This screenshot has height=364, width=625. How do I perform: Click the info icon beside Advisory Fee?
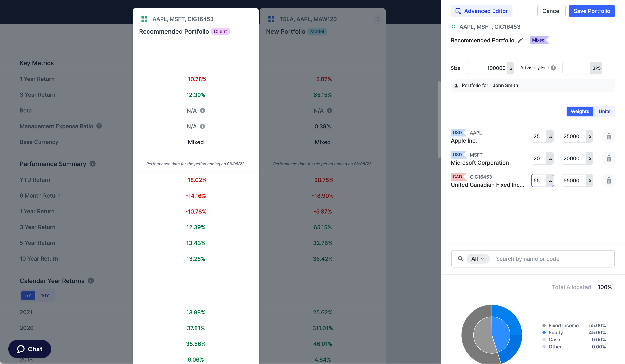(553, 68)
